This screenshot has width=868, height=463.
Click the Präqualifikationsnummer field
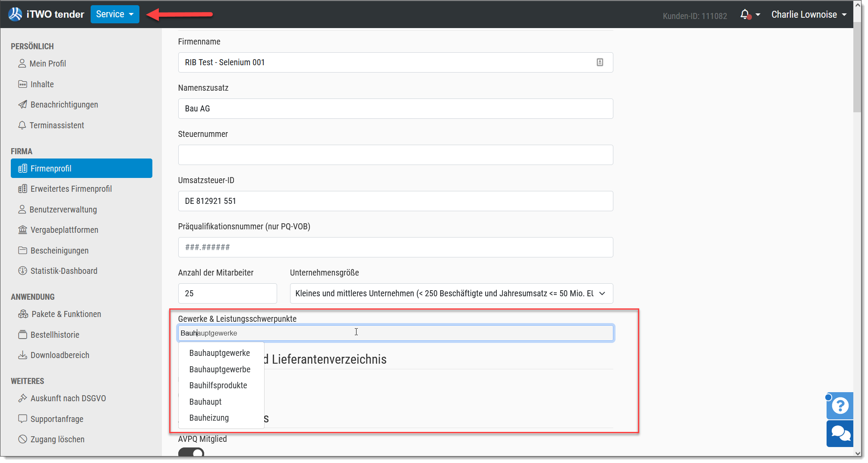[x=395, y=247]
